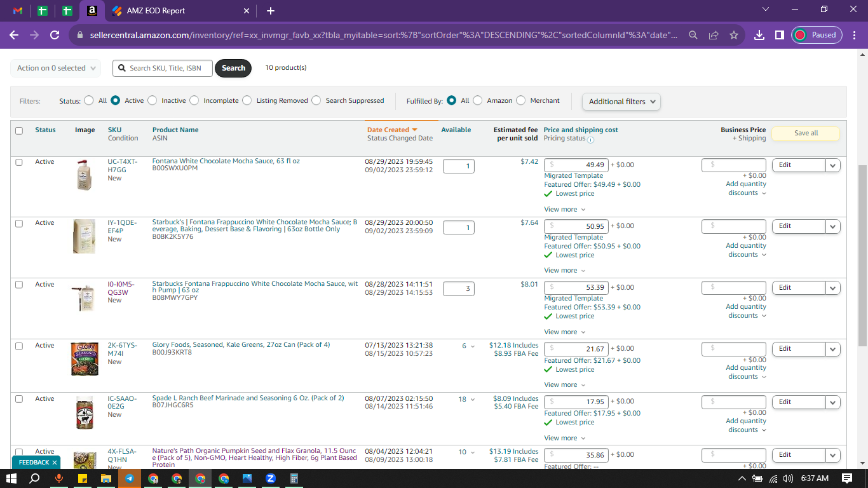Click the volume icon in the system tray
This screenshot has height=488, width=868.
788,478
